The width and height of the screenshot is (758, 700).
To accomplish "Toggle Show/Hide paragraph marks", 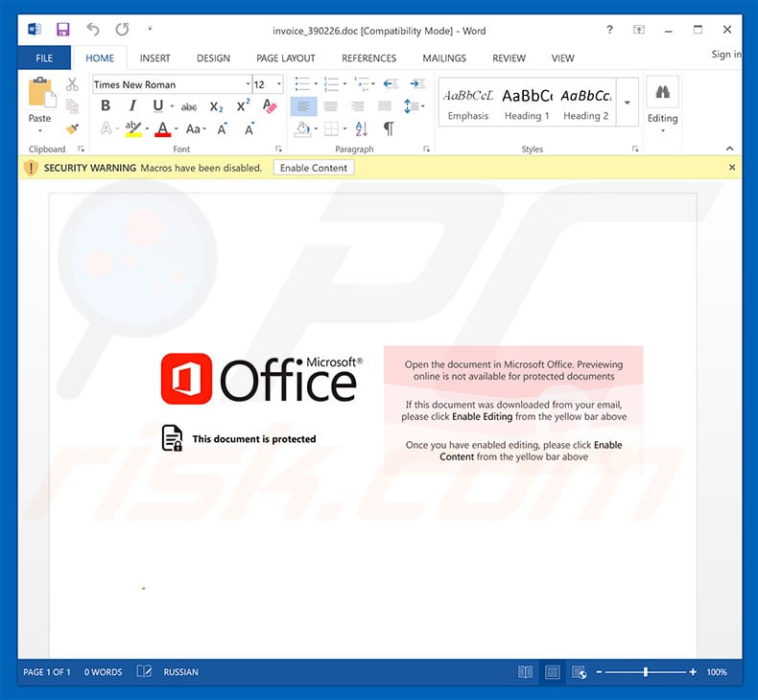I will coord(389,129).
